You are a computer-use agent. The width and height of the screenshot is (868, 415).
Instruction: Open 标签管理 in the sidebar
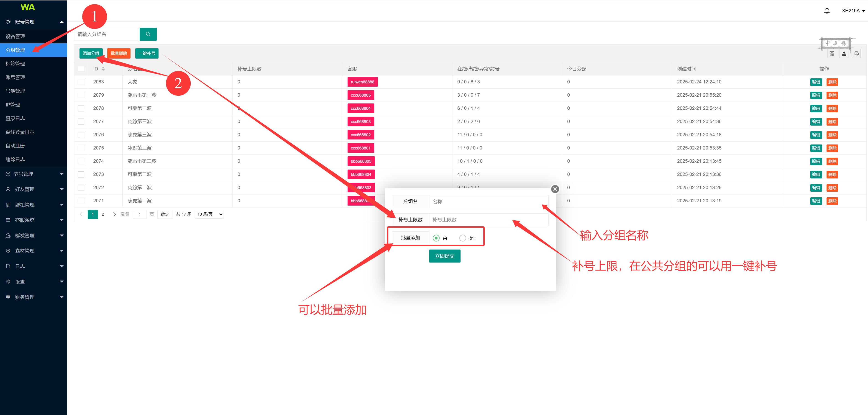click(x=15, y=64)
